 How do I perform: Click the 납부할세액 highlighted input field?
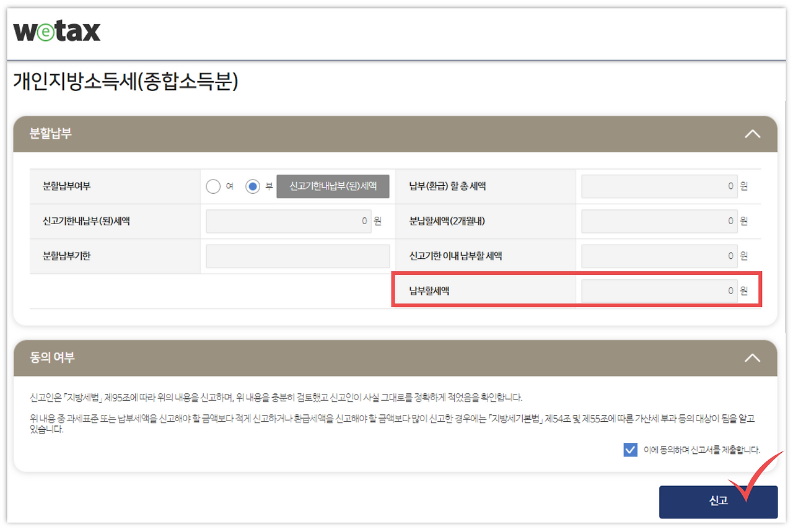pos(659,290)
